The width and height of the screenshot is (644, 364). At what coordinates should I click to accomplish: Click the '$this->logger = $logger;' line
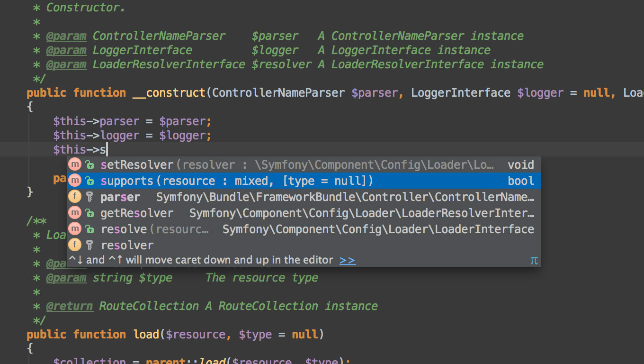132,136
